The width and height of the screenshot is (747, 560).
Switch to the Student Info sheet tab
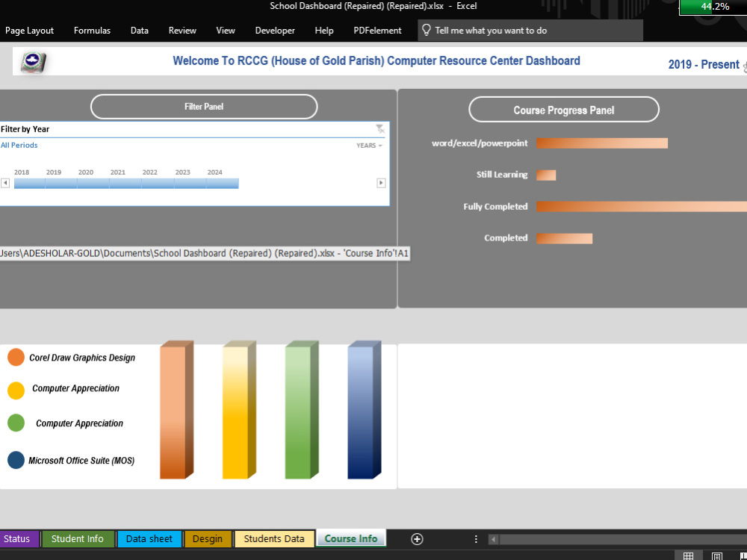coord(78,539)
